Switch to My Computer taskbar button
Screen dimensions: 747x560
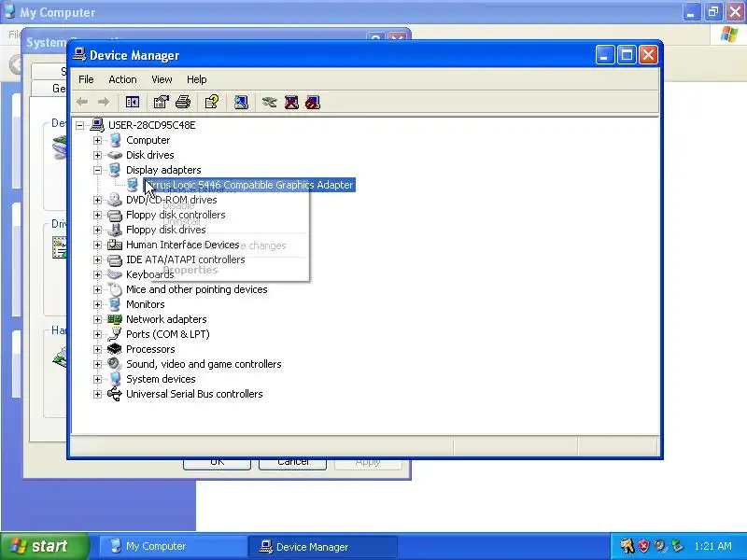point(173,546)
